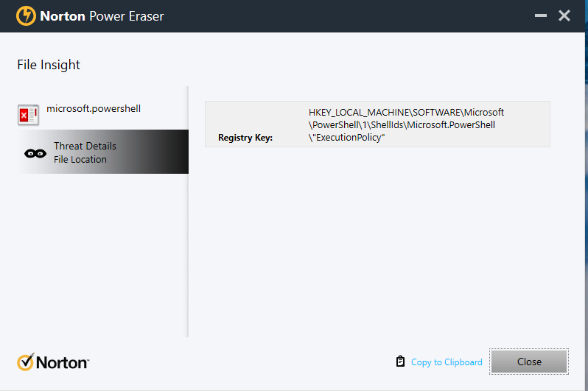The width and height of the screenshot is (588, 391).
Task: Click the vertical divider beside the sidebar
Action: pos(188,212)
